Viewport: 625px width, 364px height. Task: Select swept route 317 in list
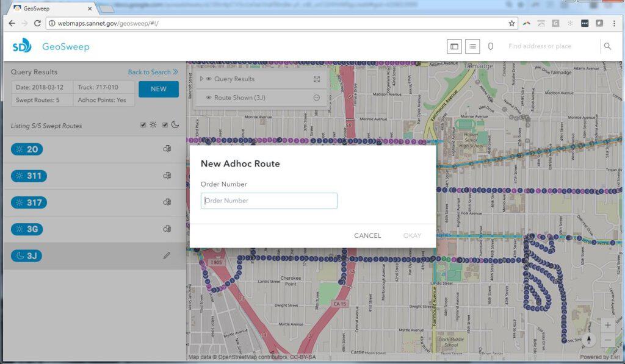pyautogui.click(x=29, y=202)
